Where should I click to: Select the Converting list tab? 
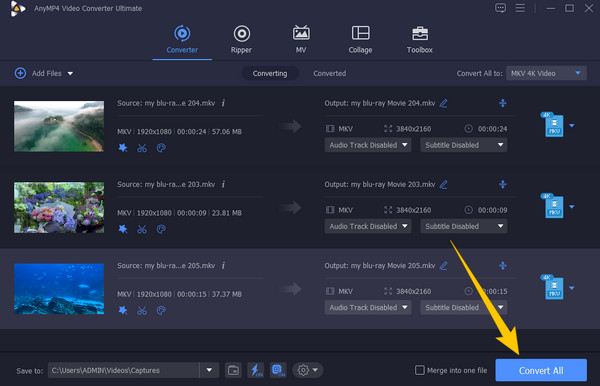pyautogui.click(x=270, y=73)
